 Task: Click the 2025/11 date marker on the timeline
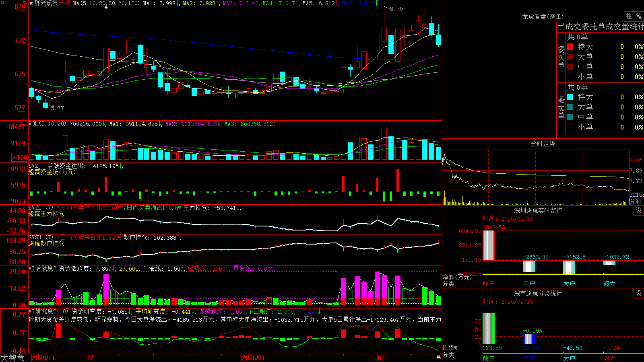(43, 358)
